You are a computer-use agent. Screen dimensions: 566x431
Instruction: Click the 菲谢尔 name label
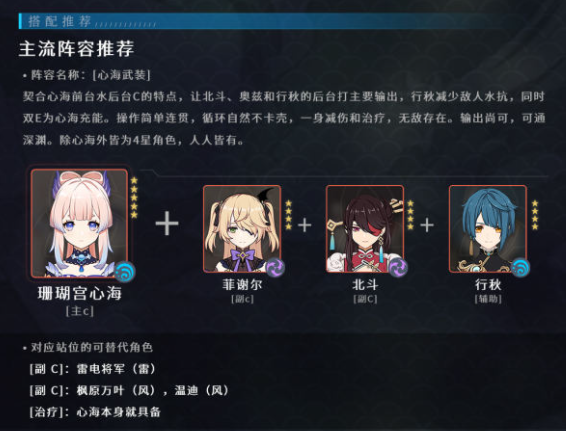tap(242, 285)
